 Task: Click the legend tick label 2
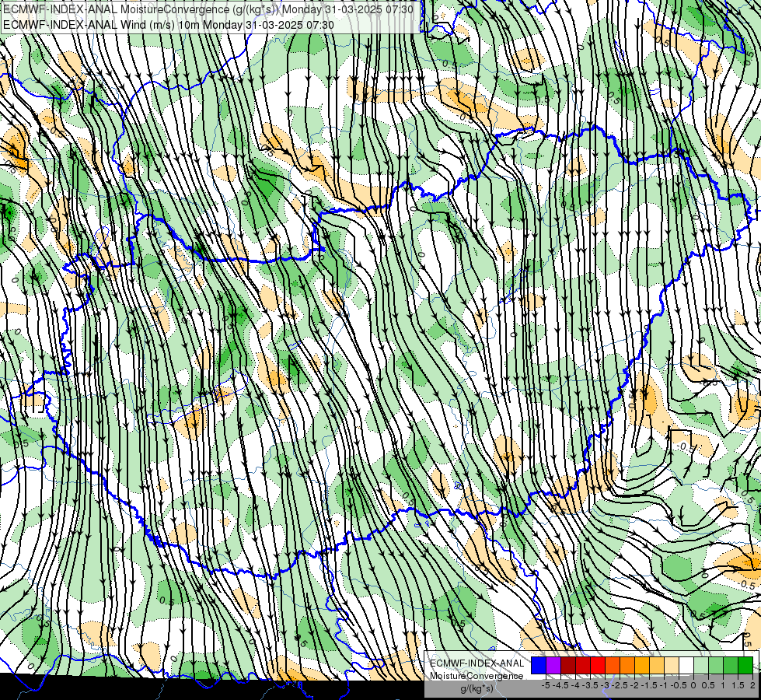click(752, 685)
